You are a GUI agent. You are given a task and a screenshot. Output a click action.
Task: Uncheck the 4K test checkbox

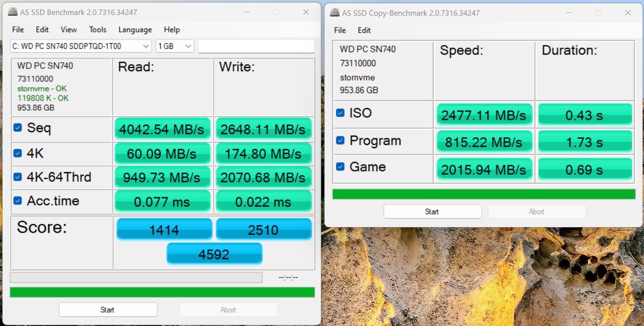coord(18,153)
